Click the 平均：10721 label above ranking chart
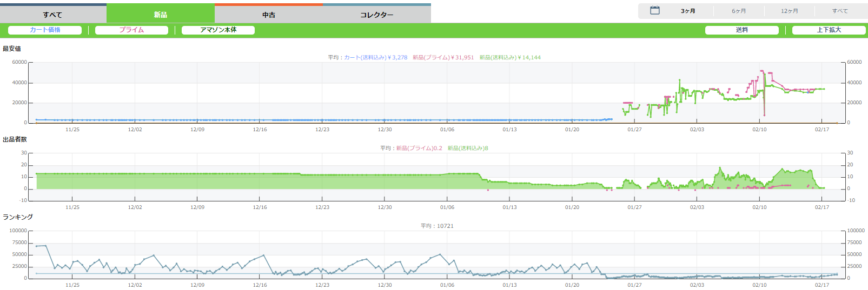Screen dimensions: 868x290 [x=437, y=226]
